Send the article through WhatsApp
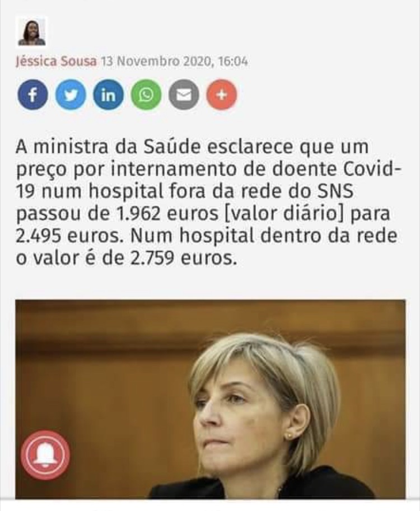 pos(146,95)
